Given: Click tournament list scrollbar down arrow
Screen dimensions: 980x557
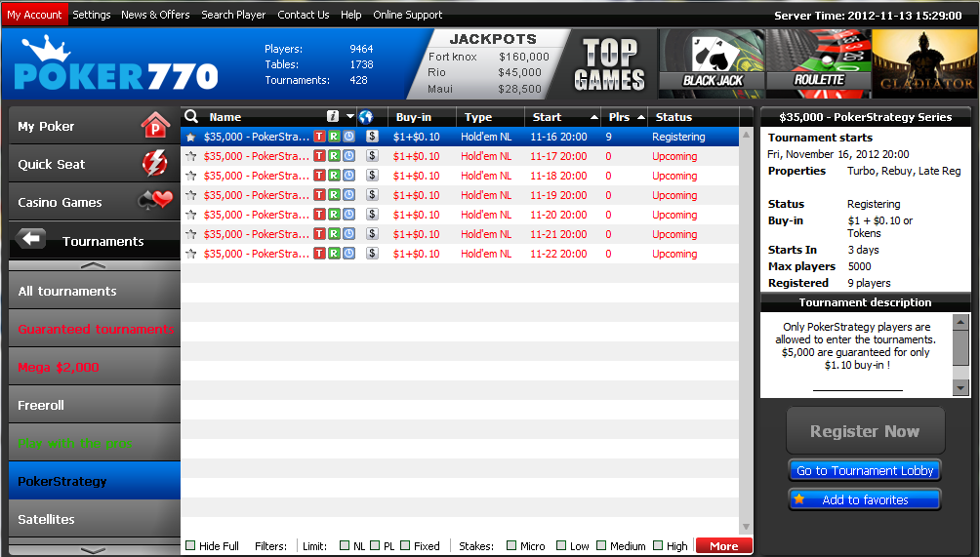Looking at the screenshot, I should coord(746,528).
